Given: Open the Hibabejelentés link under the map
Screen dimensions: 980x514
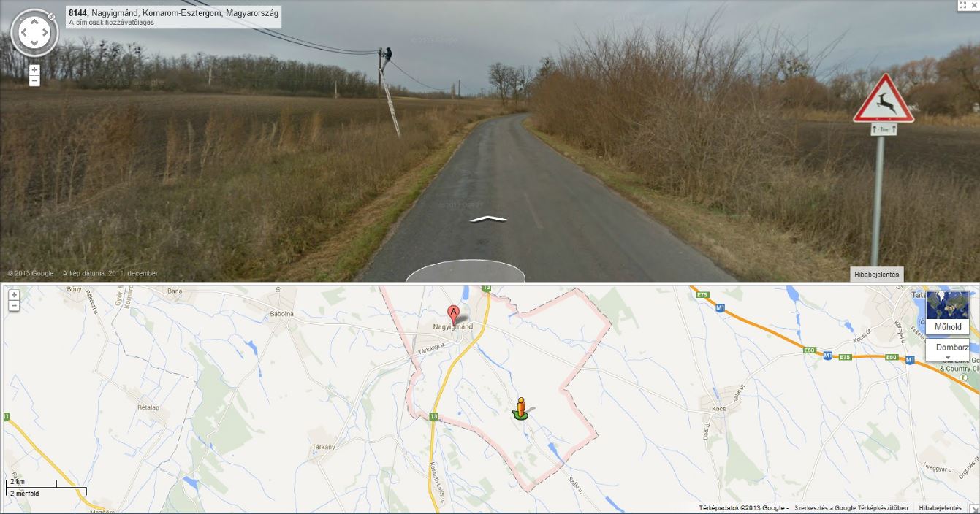Looking at the screenshot, I should tap(940, 507).
